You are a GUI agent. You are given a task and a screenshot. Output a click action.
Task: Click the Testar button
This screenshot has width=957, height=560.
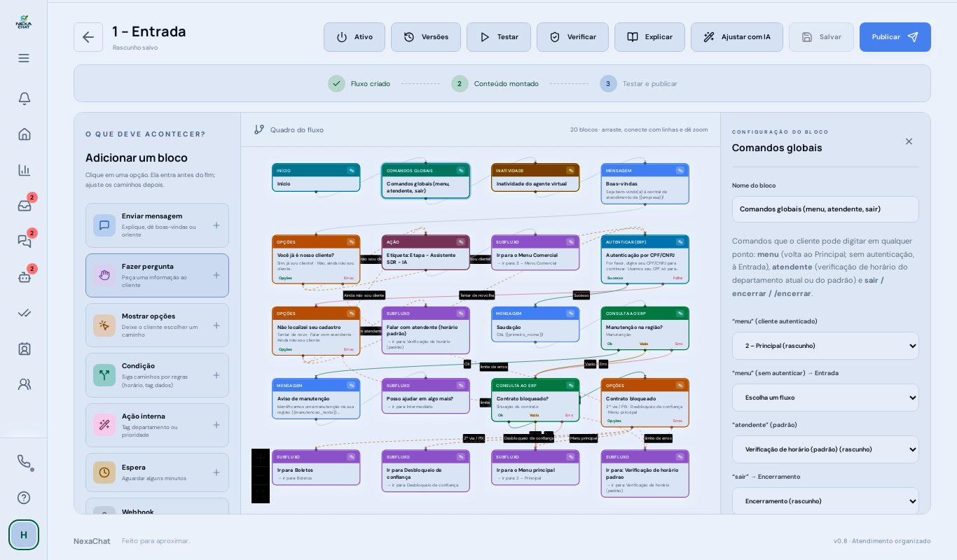[499, 37]
